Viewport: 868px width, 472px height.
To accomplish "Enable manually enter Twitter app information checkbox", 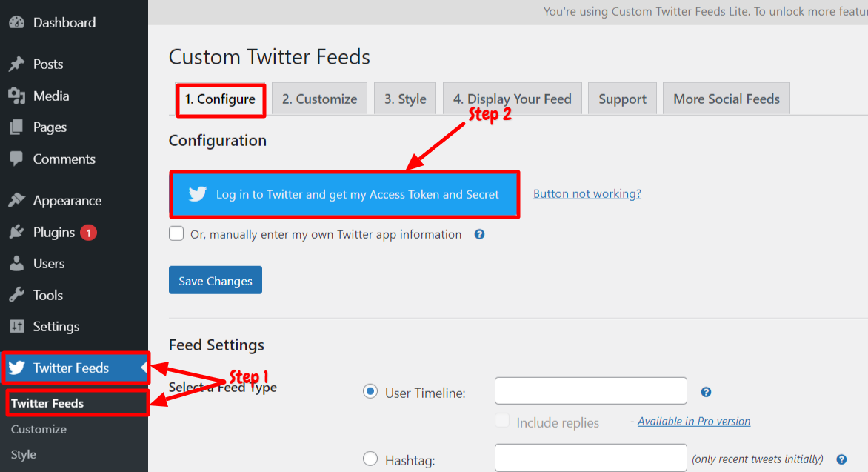I will [176, 233].
